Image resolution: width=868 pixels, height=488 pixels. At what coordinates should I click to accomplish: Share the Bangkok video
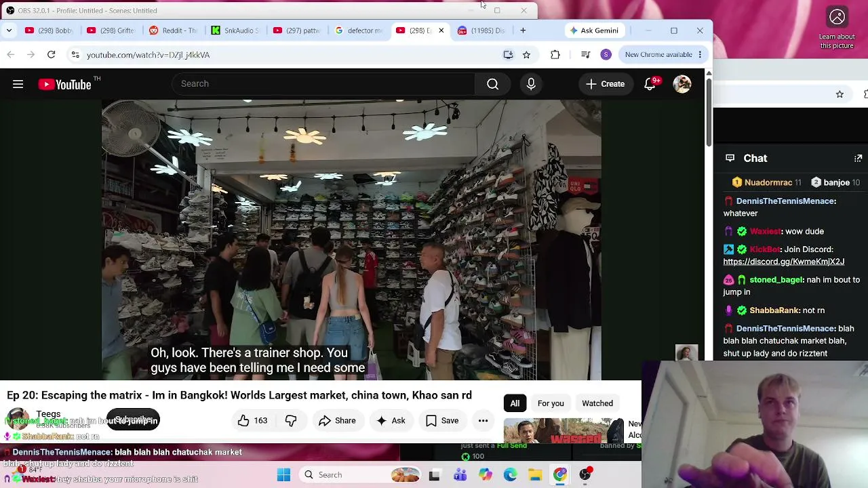click(x=337, y=420)
